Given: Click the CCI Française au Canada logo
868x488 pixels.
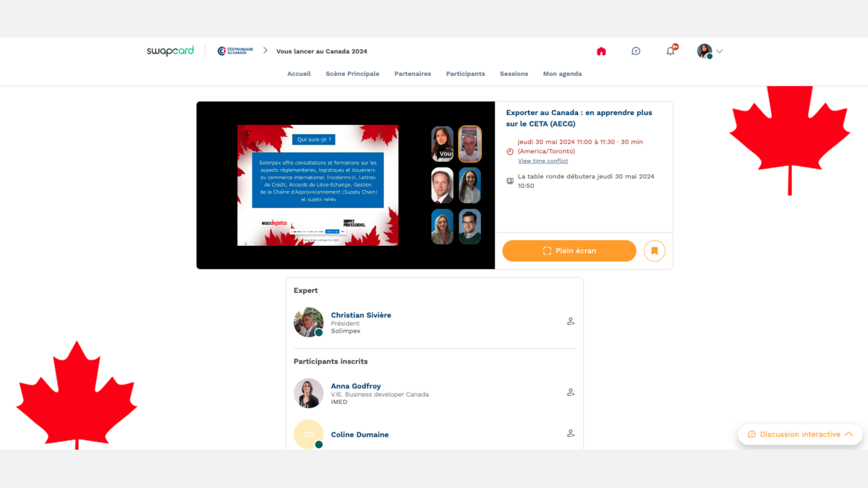Looking at the screenshot, I should [235, 51].
